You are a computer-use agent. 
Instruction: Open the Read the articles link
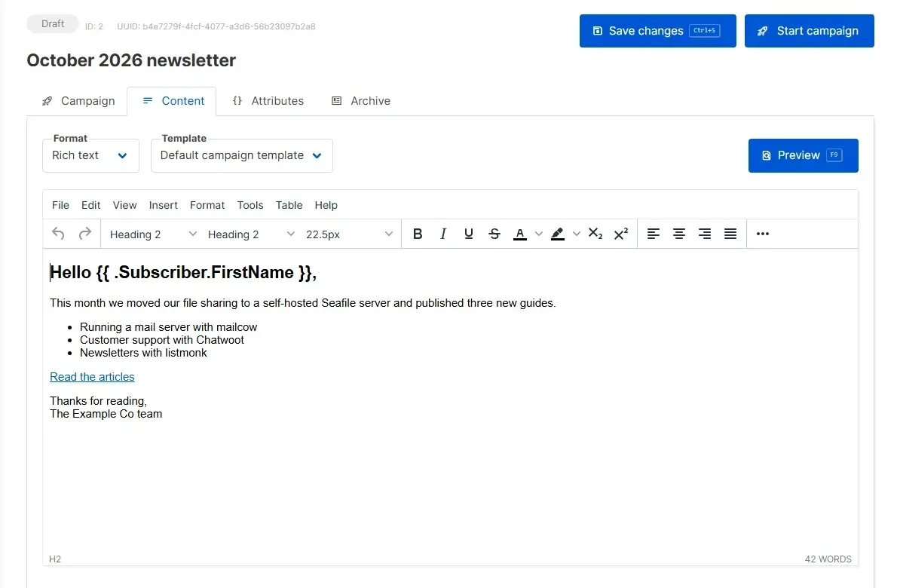pyautogui.click(x=92, y=377)
